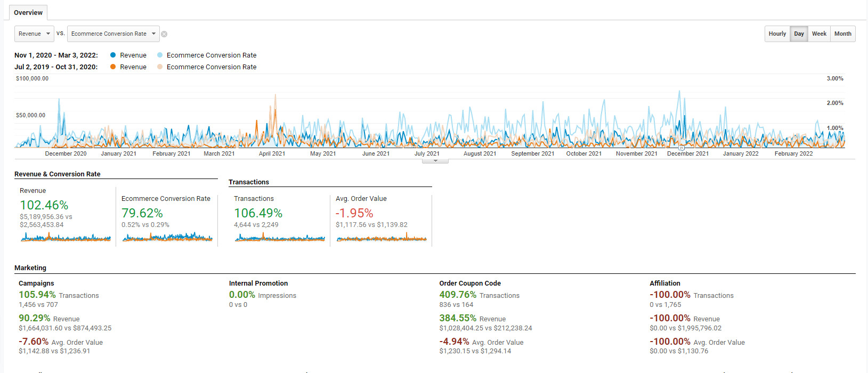Switch chart granularity to Hourly
The height and width of the screenshot is (373, 868).
[777, 34]
